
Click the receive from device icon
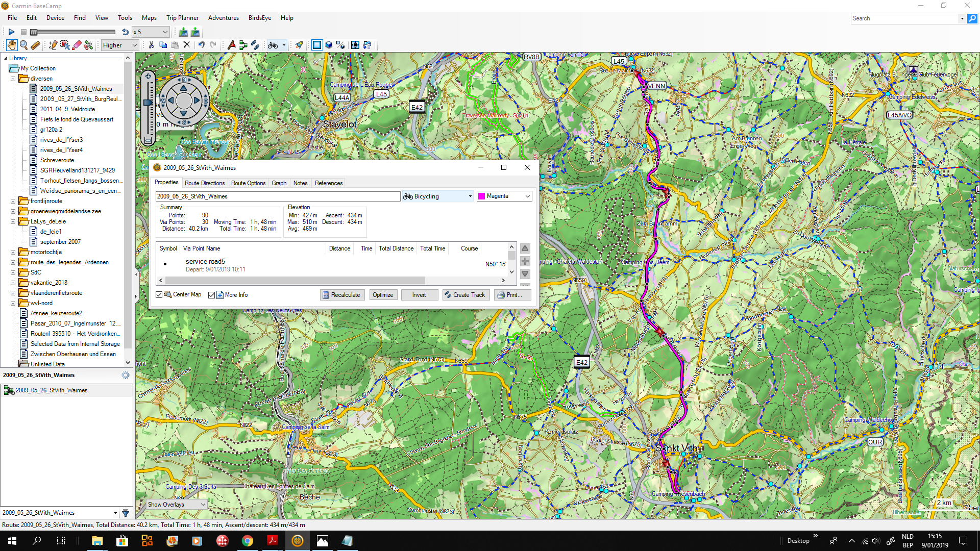point(183,32)
